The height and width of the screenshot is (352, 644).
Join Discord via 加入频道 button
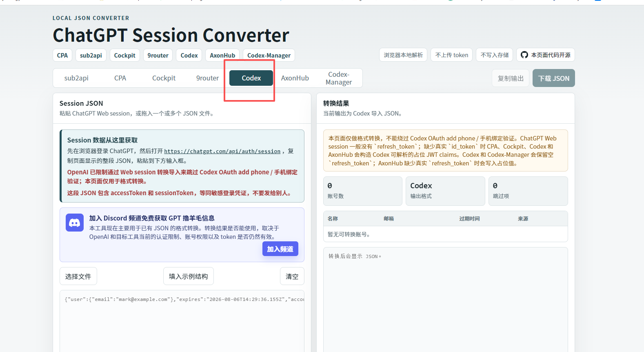coord(280,249)
